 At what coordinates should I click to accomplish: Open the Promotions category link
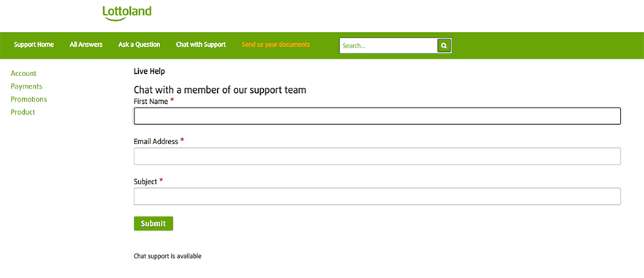29,99
